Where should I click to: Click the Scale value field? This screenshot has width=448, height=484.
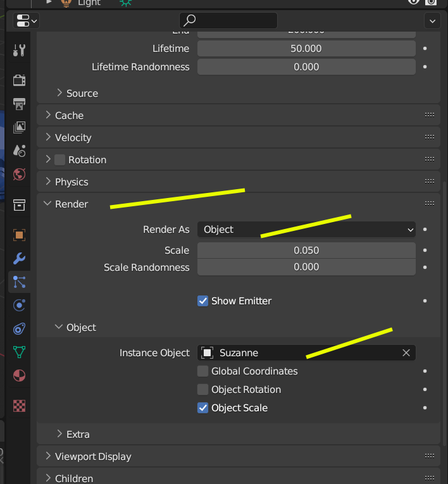[x=306, y=251]
